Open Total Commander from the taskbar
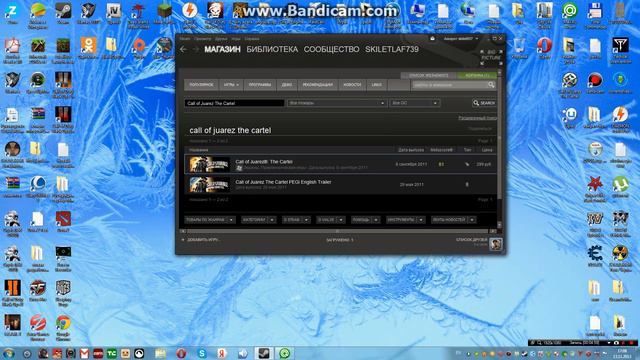This screenshot has width=640, height=360. click(112, 353)
